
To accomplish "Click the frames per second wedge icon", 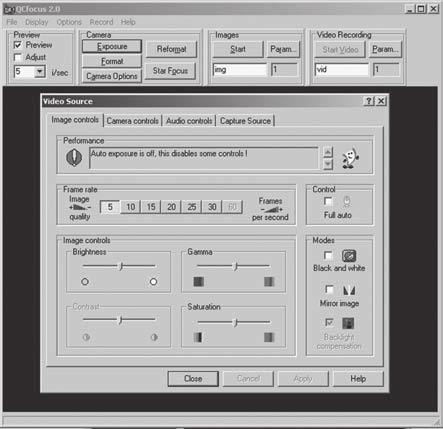I will 271,210.
